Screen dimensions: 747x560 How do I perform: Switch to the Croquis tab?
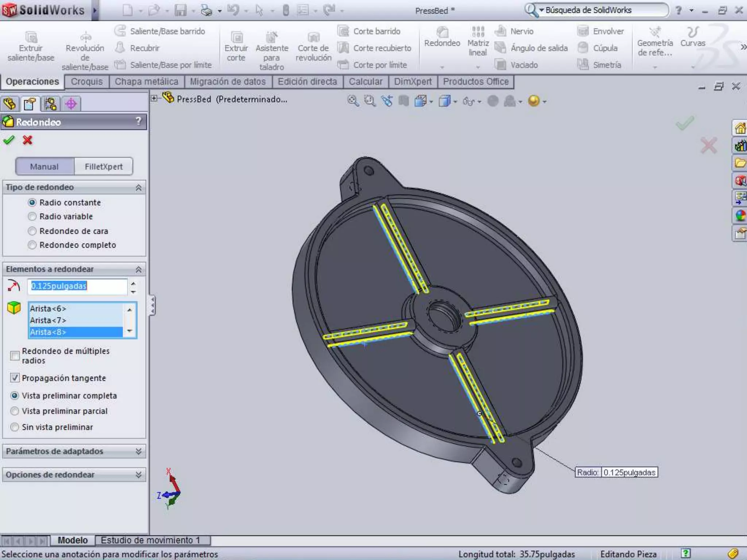point(87,82)
